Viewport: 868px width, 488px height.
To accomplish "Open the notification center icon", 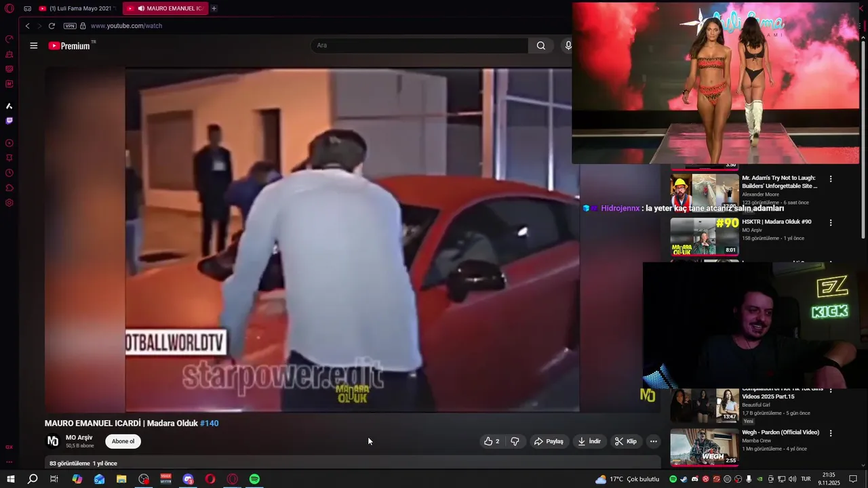I will click(854, 479).
